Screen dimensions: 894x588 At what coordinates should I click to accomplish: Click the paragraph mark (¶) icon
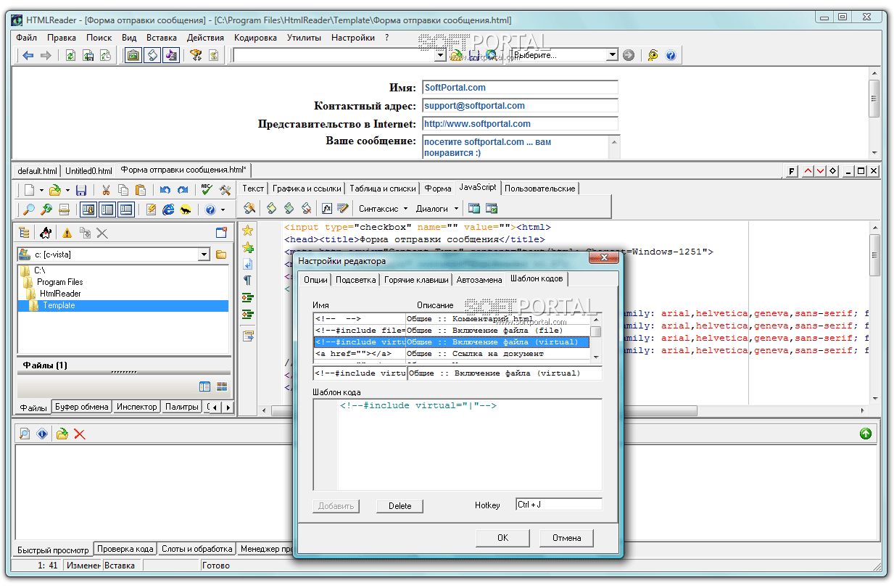[x=247, y=280]
